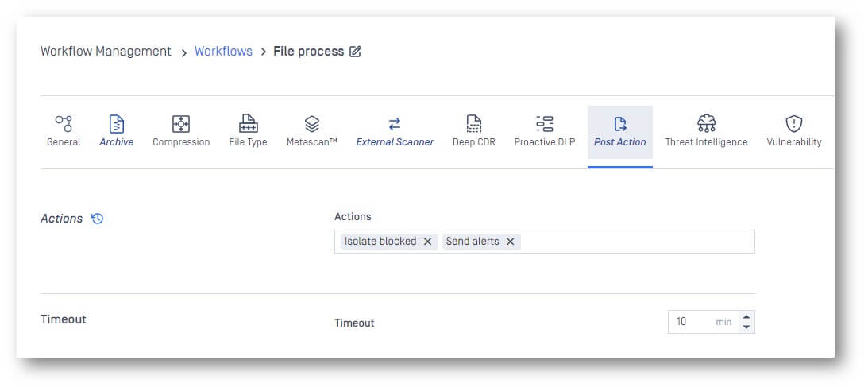Switch to the External Scanner tab label

click(395, 142)
